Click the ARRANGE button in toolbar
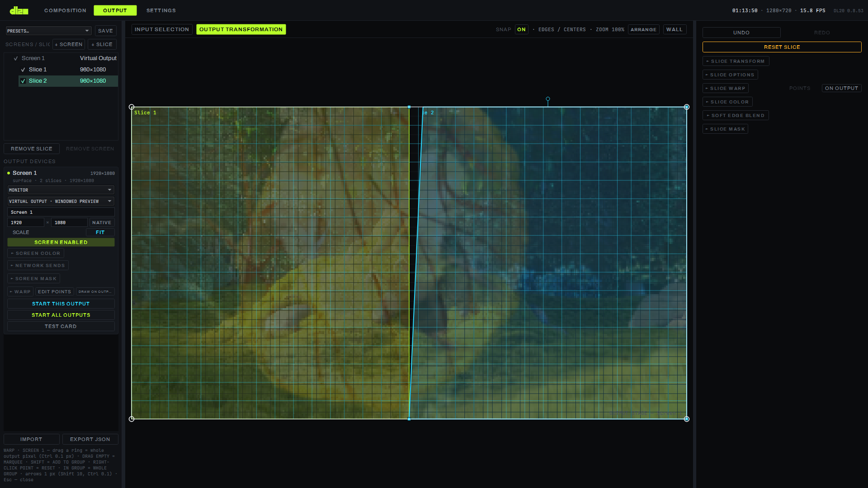The image size is (868, 488). point(643,29)
